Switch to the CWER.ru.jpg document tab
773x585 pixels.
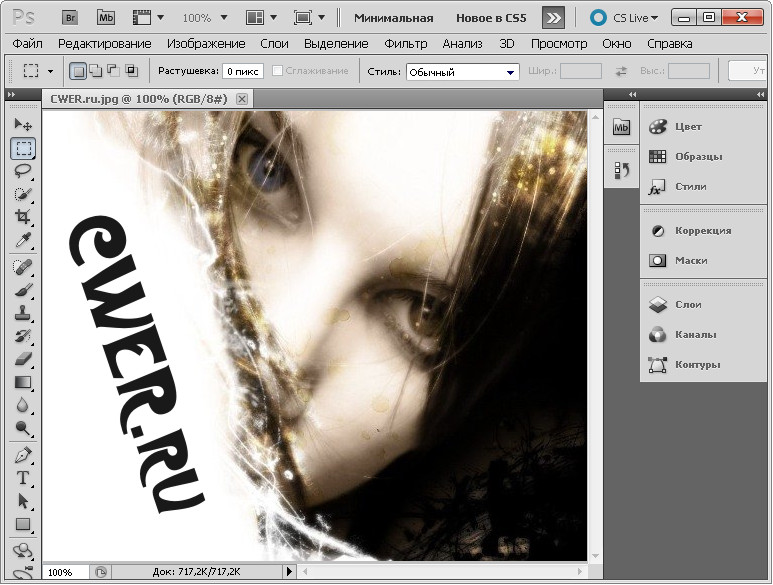tap(140, 99)
